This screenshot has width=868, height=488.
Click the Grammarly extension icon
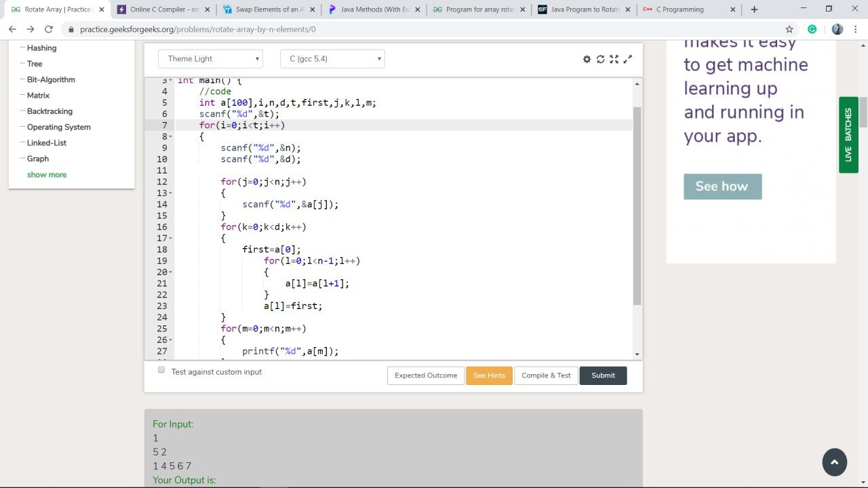click(812, 29)
